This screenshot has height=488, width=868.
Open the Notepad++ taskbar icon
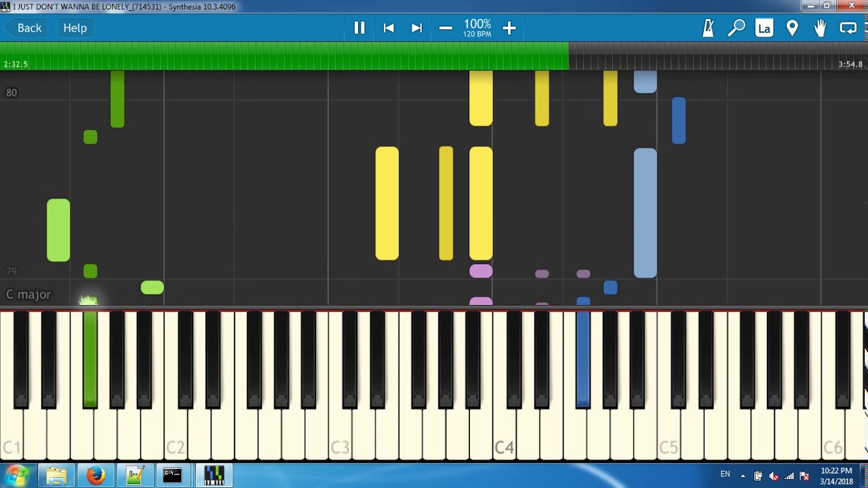click(135, 476)
